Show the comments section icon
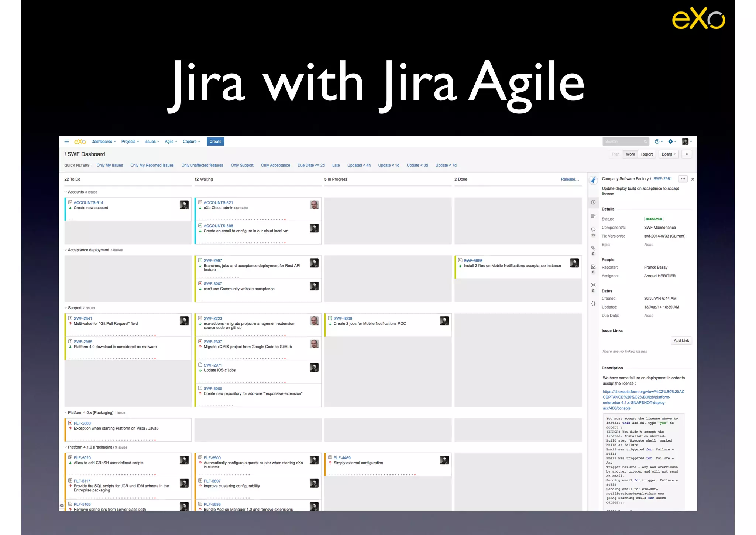The width and height of the screenshot is (756, 535). pos(593,229)
